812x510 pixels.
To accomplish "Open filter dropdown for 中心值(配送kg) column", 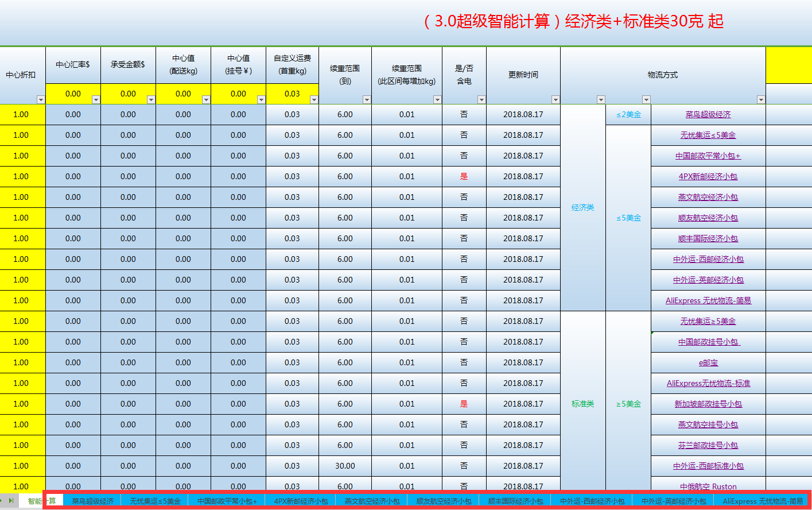I will [x=206, y=100].
